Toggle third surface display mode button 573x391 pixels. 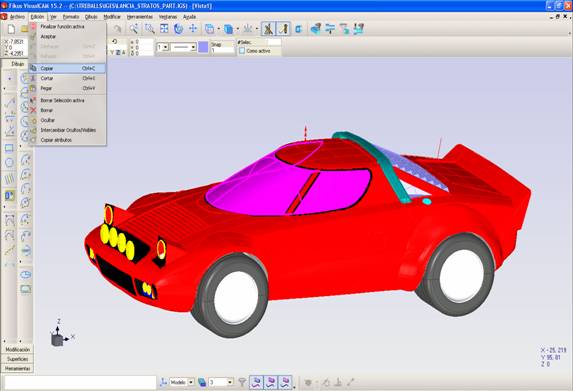pyautogui.click(x=285, y=382)
